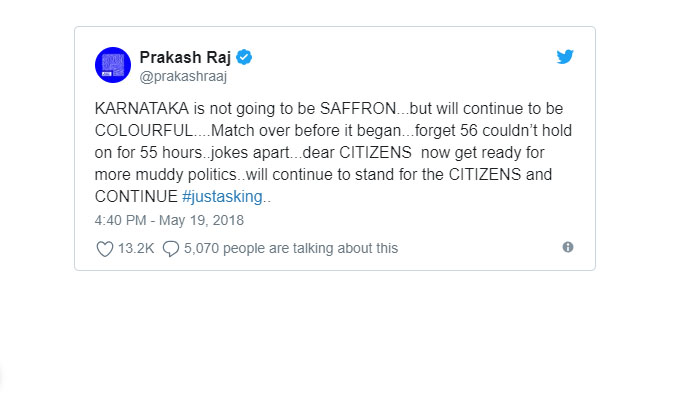The image size is (700, 400).
Task: Click "jokes apart" in the tweet text
Action: tap(250, 153)
